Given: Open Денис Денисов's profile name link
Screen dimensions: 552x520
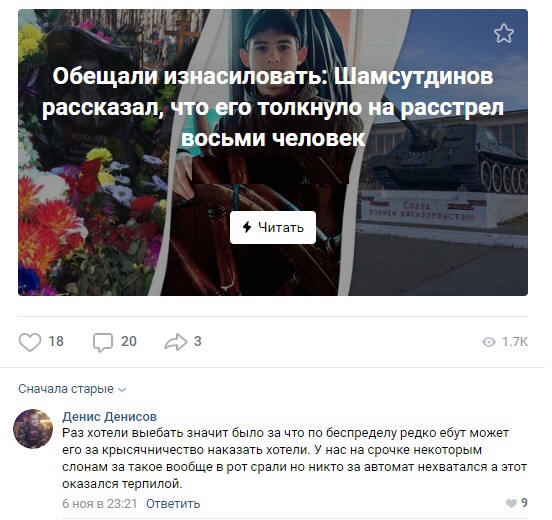Looking at the screenshot, I should pos(109,416).
